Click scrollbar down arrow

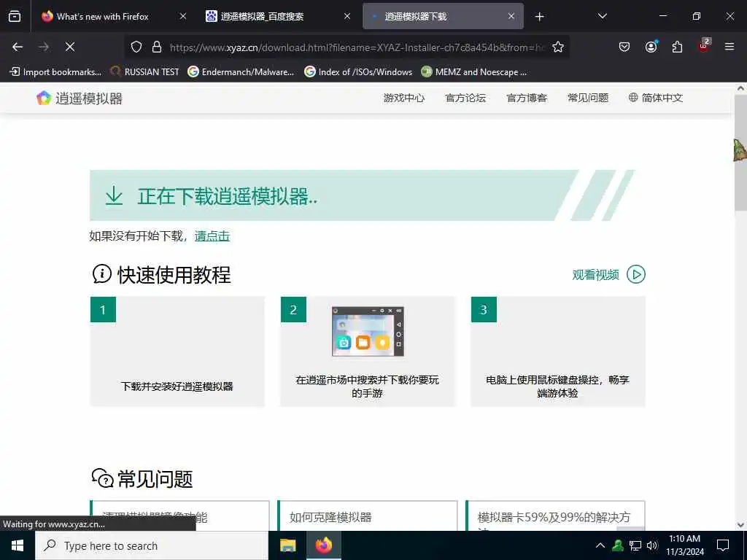[x=741, y=525]
